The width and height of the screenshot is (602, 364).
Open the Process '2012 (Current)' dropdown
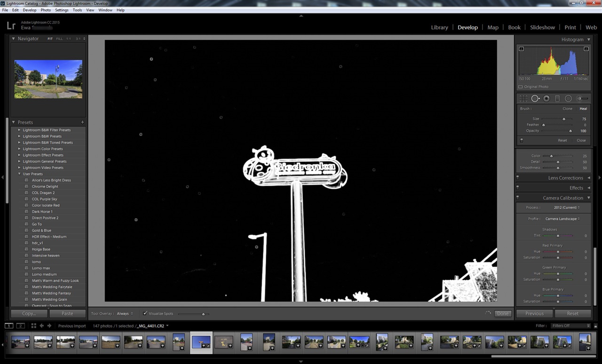click(x=567, y=207)
